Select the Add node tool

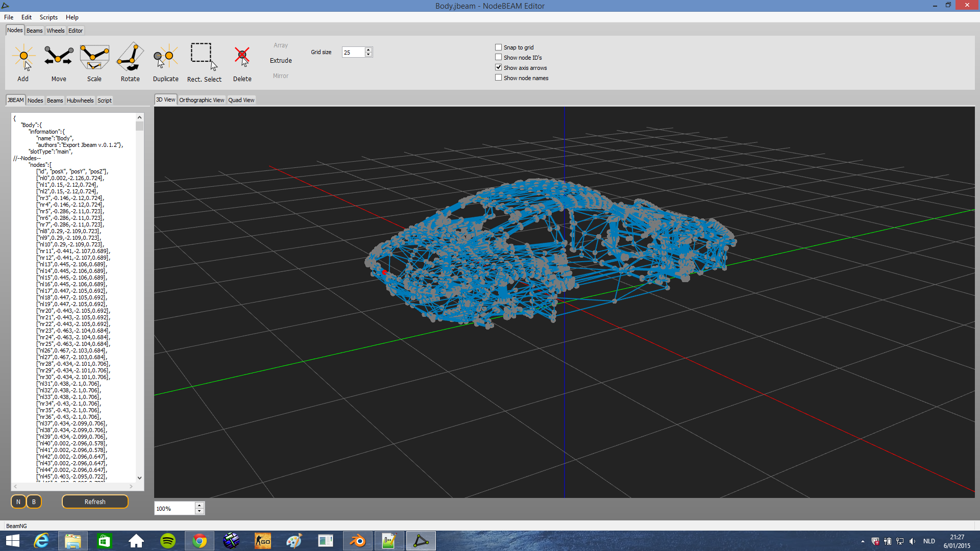coord(23,62)
